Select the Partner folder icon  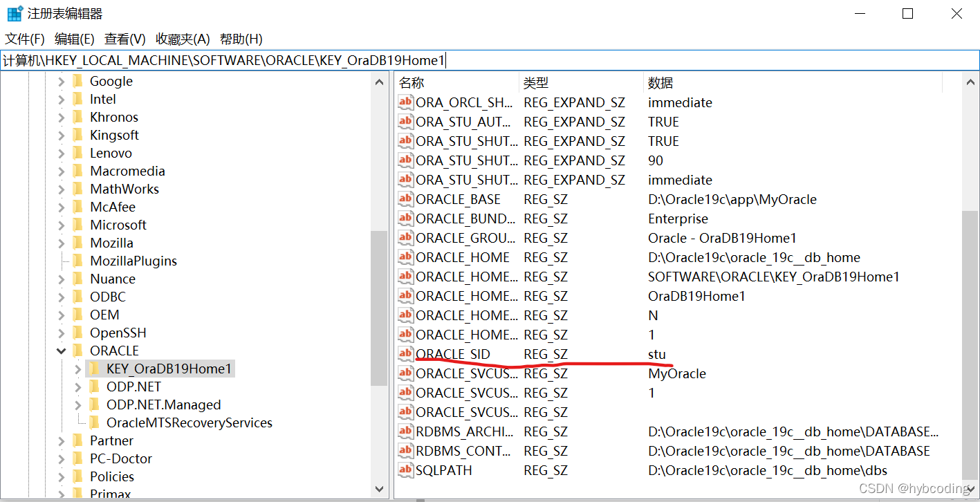(x=78, y=440)
